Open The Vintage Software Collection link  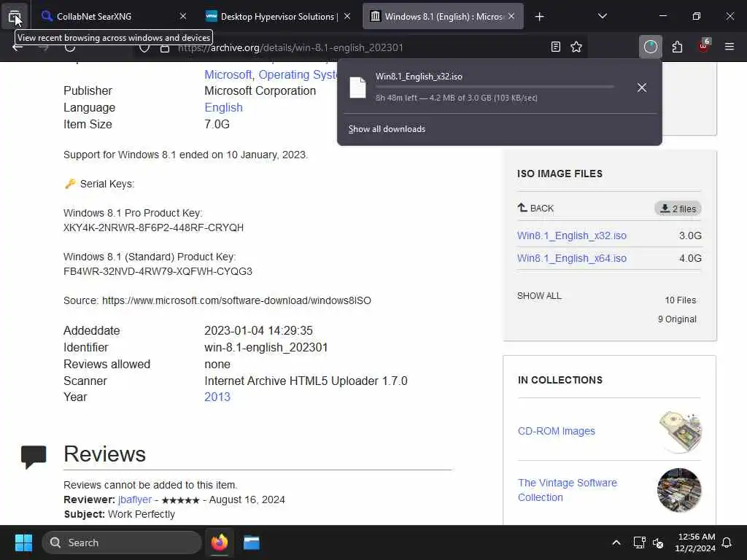[568, 490]
